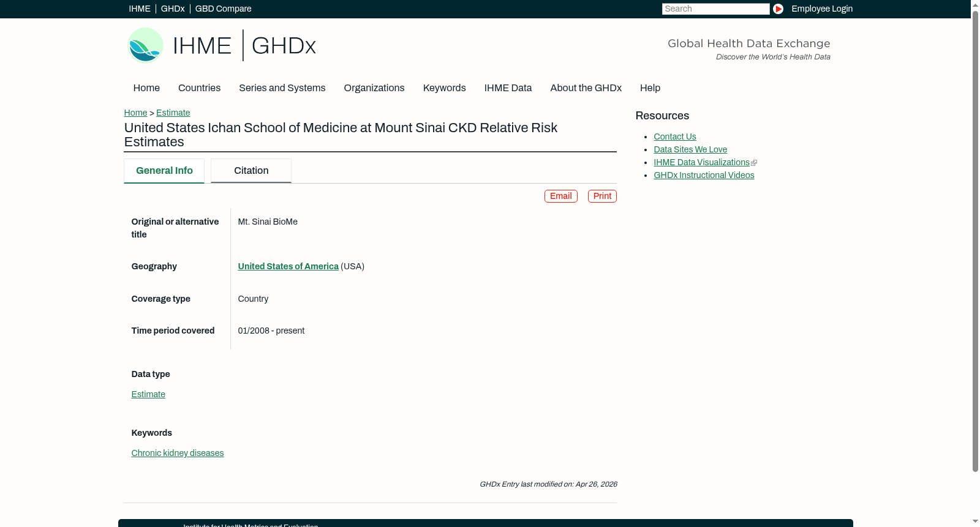The width and height of the screenshot is (980, 527).
Task: Click the 'Mt. Sinai BioMe' title value
Action: 268,222
